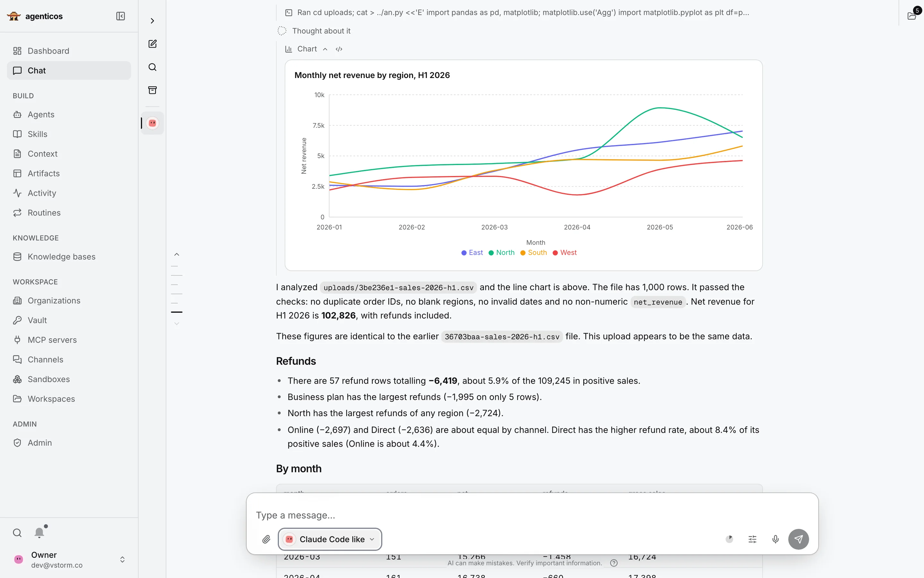Open Artifacts in the sidebar

pyautogui.click(x=69, y=173)
